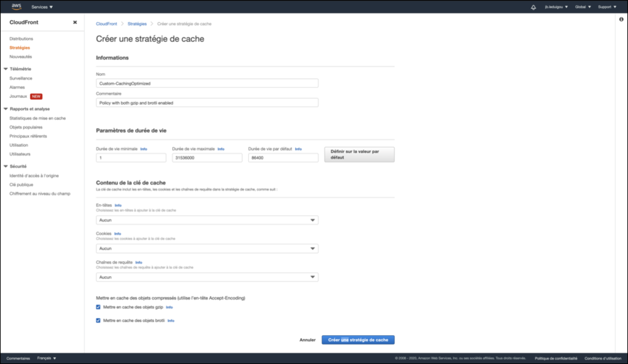Open Alarmes in sidebar
Image resolution: width=628 pixels, height=364 pixels.
(17, 87)
